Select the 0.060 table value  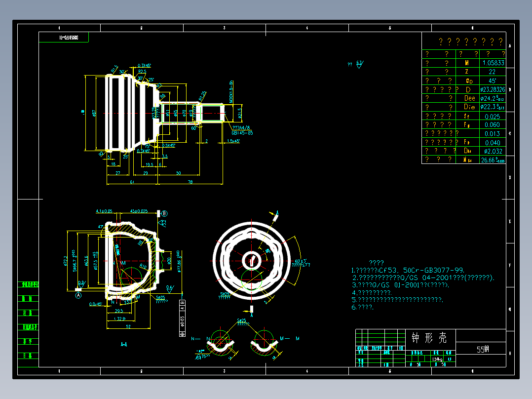pos(493,124)
